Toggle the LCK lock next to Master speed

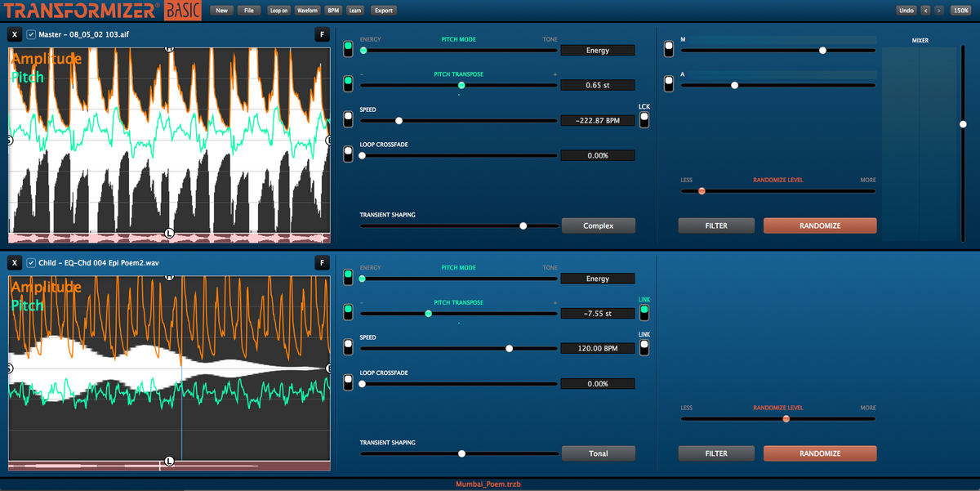(x=644, y=118)
